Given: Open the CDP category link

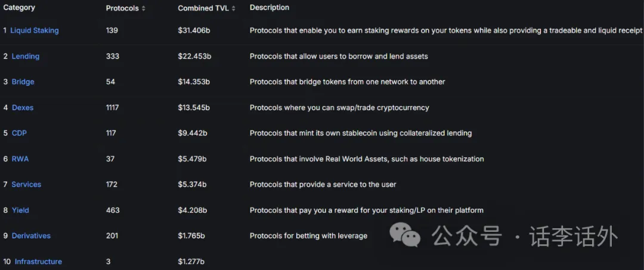Looking at the screenshot, I should [19, 133].
